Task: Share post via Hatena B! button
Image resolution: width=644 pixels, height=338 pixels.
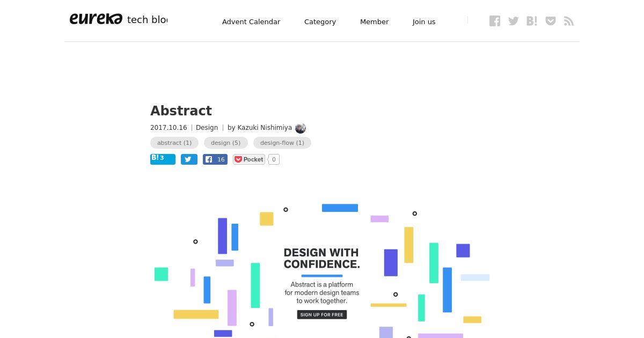Action: [x=163, y=159]
